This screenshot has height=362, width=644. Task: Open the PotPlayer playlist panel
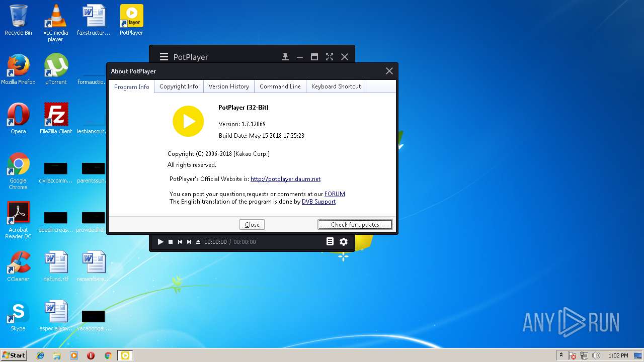coord(330,242)
